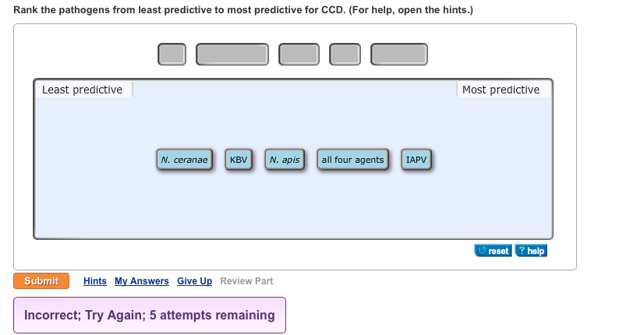Click the Least predictive label
Viewport: 644px width, 335px height.
[82, 90]
